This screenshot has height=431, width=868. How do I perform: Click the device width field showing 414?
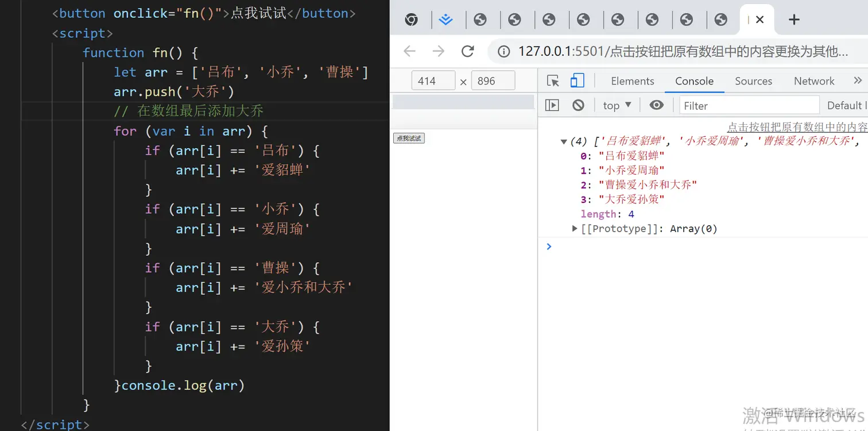click(x=433, y=81)
